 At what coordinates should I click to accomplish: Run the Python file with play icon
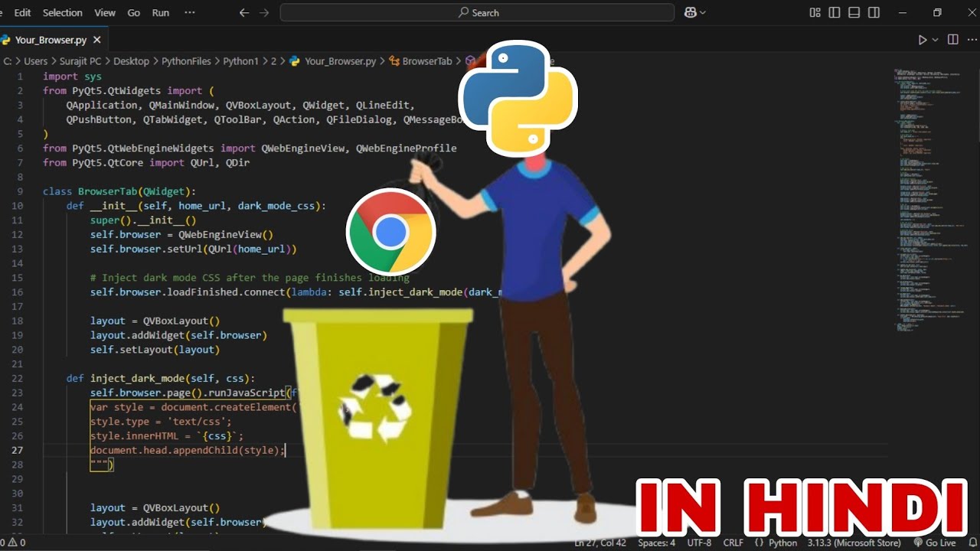tap(922, 40)
